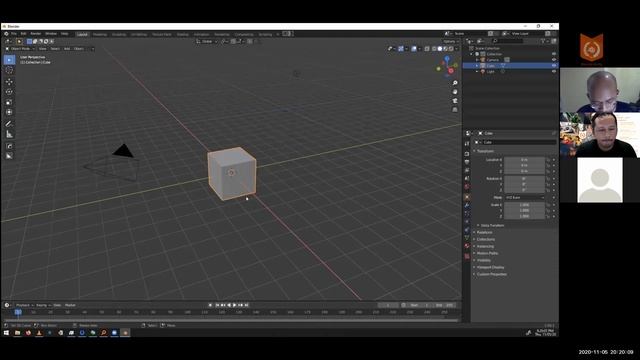Switch to the Modeling workspace tab
This screenshot has width=640, height=360.
(x=100, y=34)
